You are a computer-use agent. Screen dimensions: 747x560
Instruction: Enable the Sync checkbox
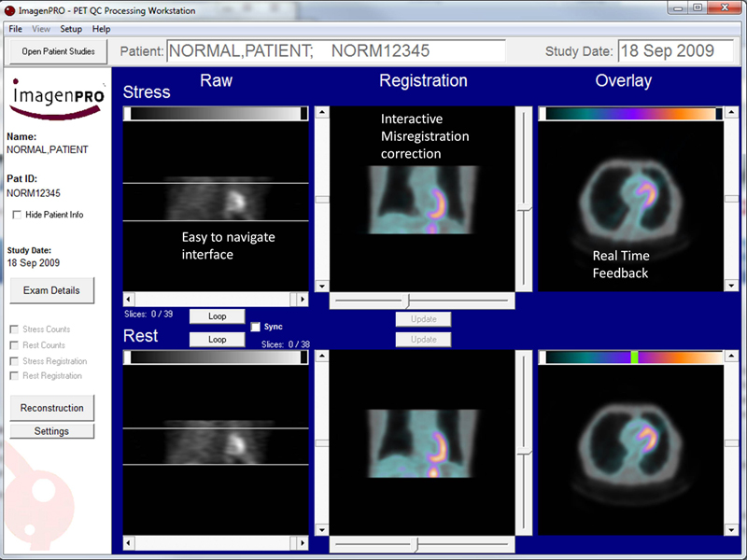click(x=256, y=327)
